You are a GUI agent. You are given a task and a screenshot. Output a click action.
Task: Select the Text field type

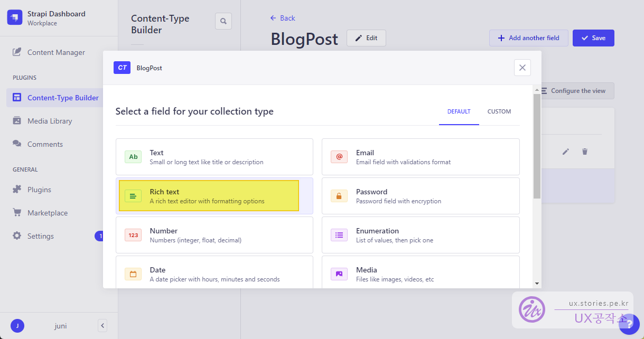[214, 157]
